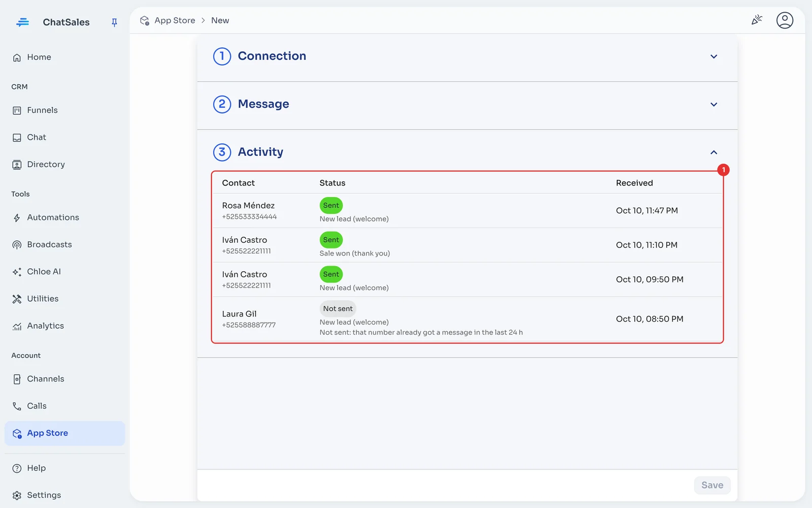Viewport: 812px width, 508px height.
Task: Collapse the Activity section chevron
Action: (714, 152)
